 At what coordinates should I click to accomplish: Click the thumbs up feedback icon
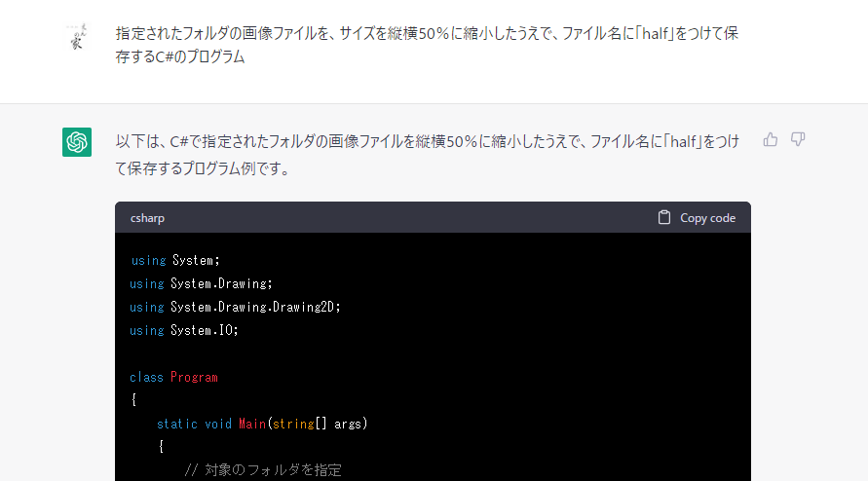tap(770, 139)
